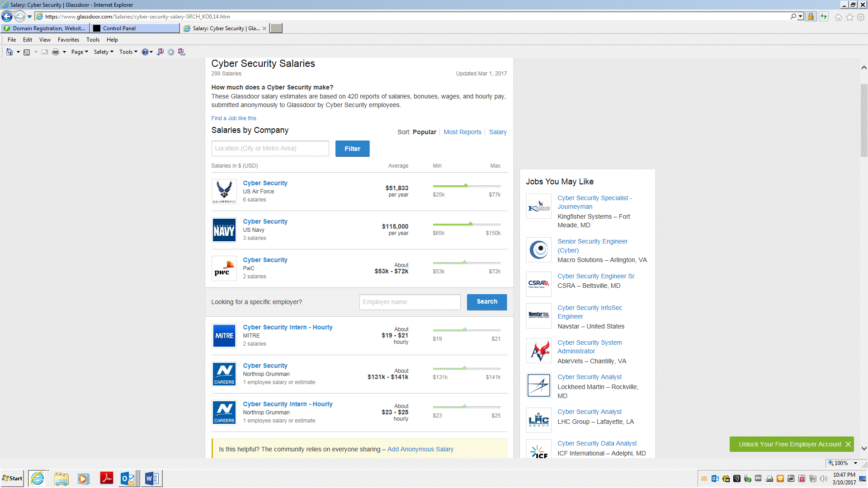The image size is (868, 488).
Task: Open the Edit menu
Action: coord(28,40)
